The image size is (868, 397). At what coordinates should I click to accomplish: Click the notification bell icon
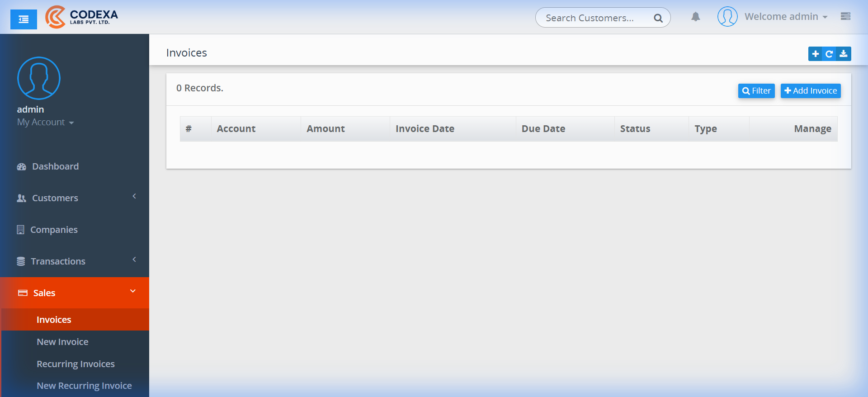pos(695,17)
